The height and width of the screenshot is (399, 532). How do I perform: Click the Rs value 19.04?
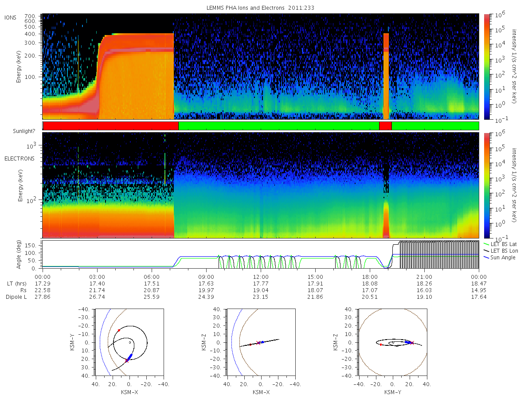pyautogui.click(x=261, y=290)
